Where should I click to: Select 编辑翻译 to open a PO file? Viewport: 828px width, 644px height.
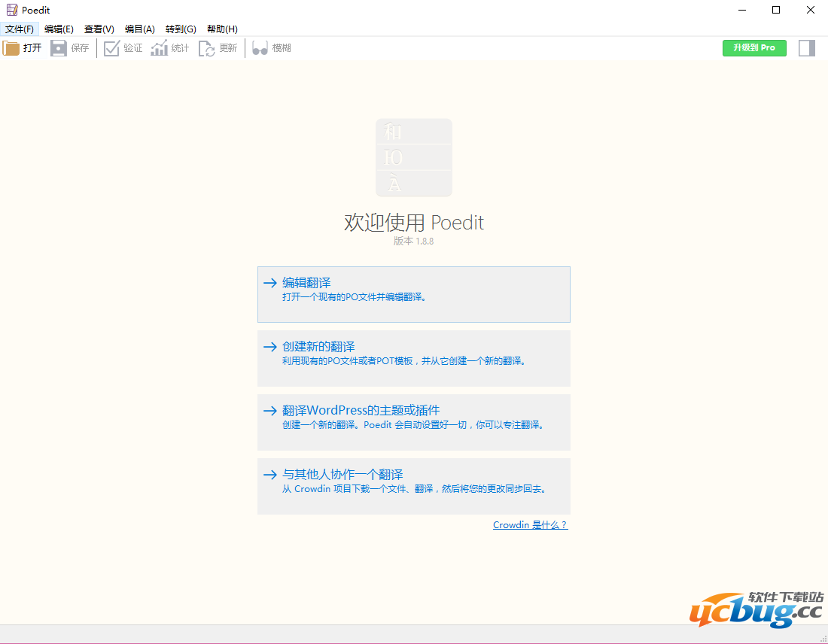pos(413,294)
